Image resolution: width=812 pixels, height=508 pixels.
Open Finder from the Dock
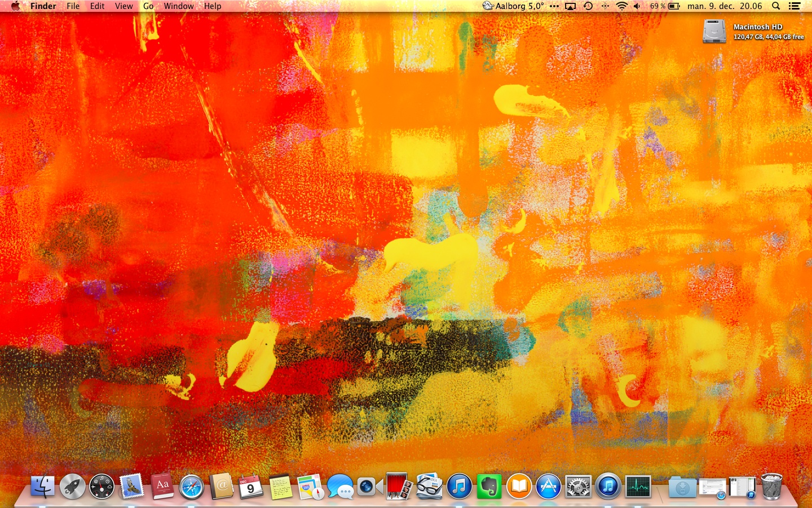[43, 487]
